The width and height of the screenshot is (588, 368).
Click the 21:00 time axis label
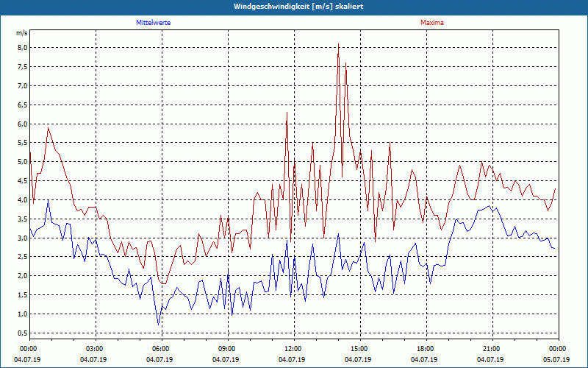pyautogui.click(x=492, y=349)
